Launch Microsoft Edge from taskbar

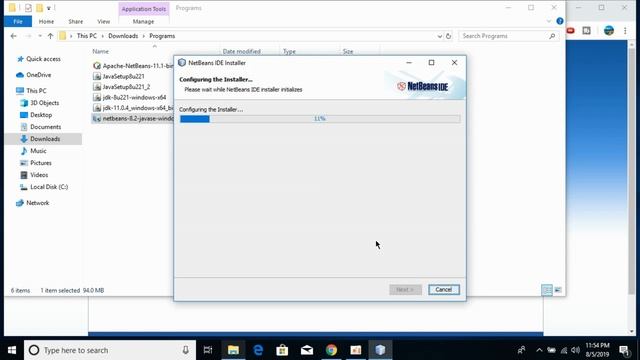coord(258,350)
